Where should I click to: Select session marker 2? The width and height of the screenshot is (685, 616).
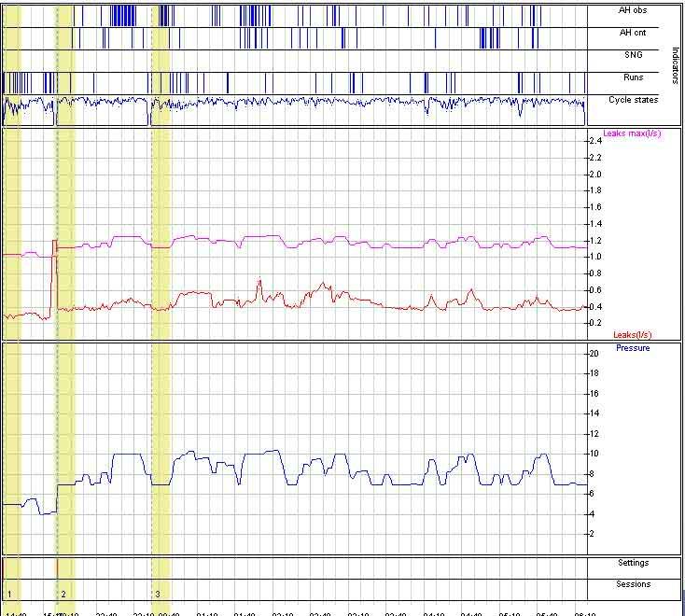pyautogui.click(x=63, y=594)
